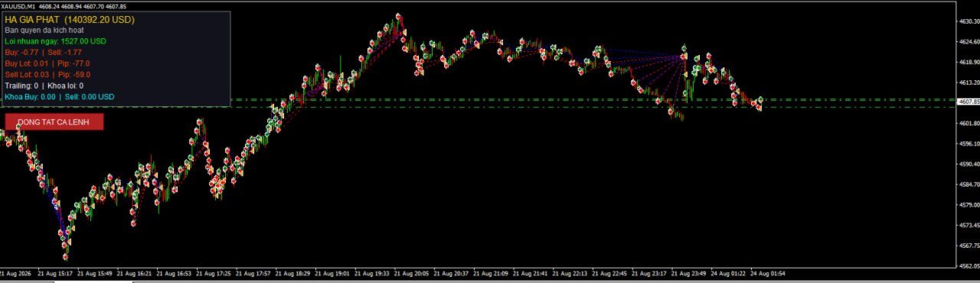Click the red DONG TAT CA LENH button
The image size is (980, 283).
coord(54,122)
